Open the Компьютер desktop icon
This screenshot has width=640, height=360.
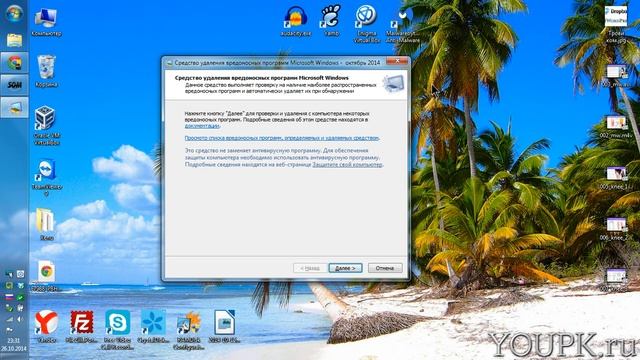46,22
